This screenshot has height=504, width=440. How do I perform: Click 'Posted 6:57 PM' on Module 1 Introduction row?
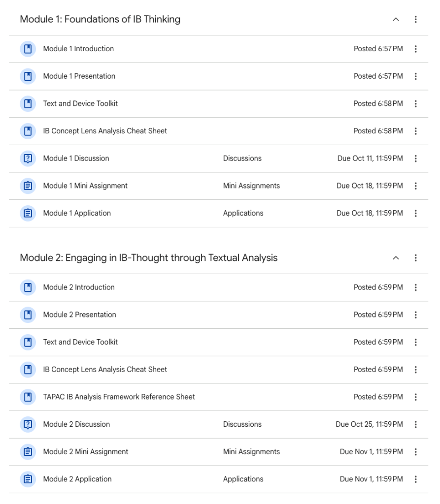coord(378,49)
